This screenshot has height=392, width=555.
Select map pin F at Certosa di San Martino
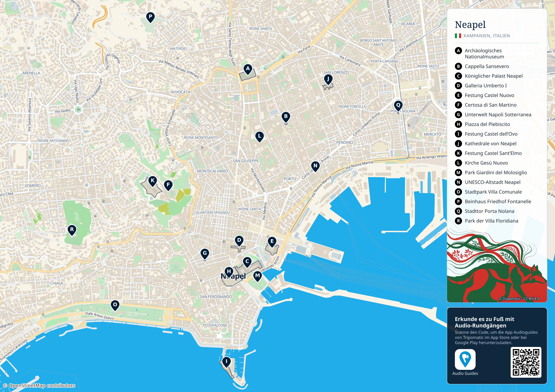click(168, 185)
